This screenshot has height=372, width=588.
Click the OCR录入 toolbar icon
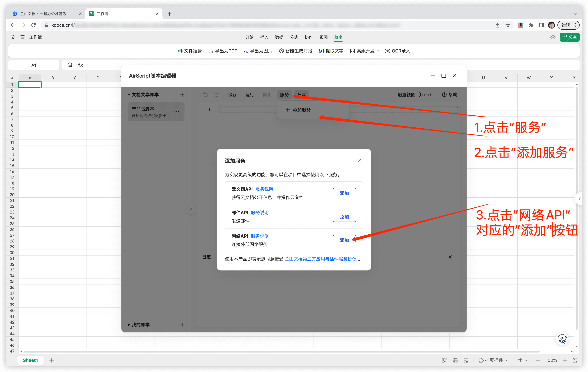387,51
